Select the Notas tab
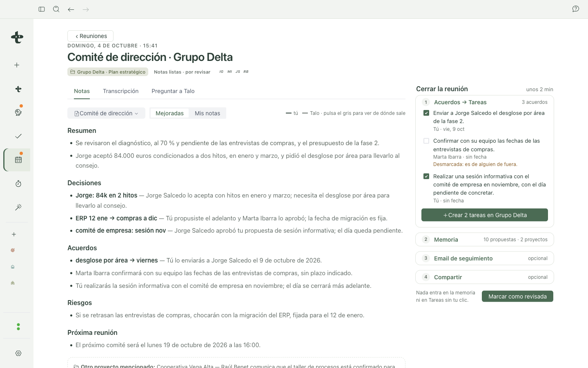Image resolution: width=588 pixels, height=368 pixels. point(82,91)
